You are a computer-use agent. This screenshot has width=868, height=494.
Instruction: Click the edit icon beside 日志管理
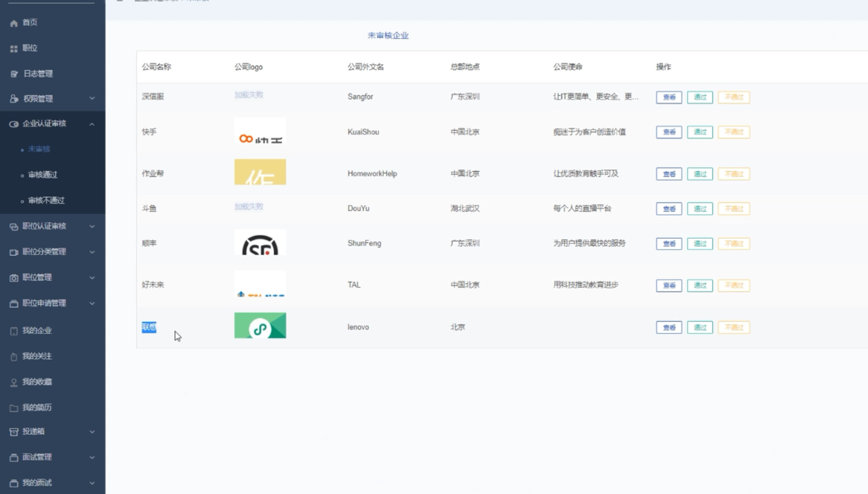(14, 74)
